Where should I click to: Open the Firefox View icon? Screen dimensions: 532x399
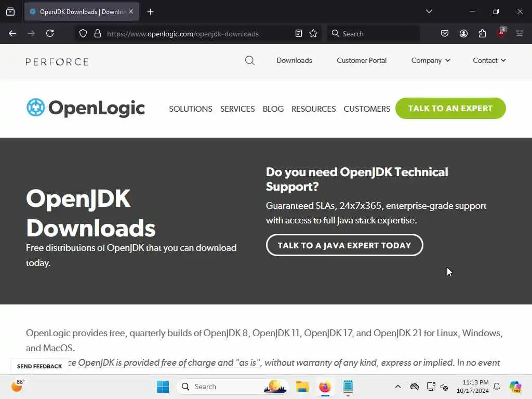coord(10,11)
